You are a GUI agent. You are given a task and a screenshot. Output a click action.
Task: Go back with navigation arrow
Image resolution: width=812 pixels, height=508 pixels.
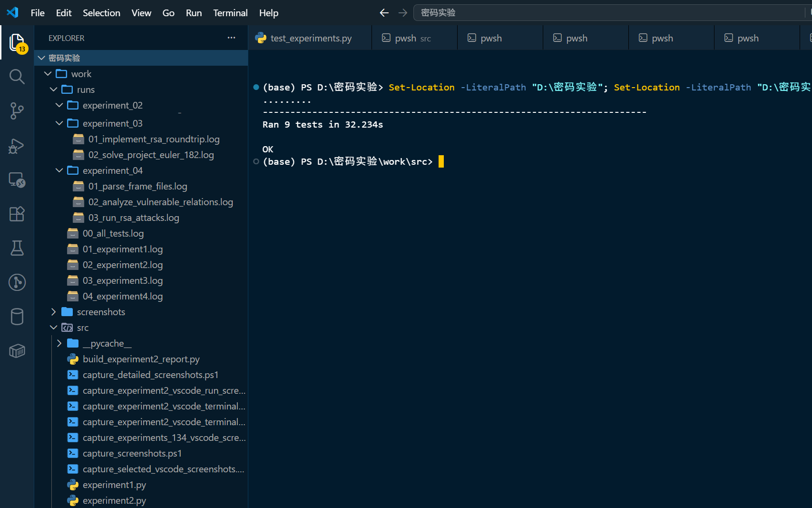384,13
